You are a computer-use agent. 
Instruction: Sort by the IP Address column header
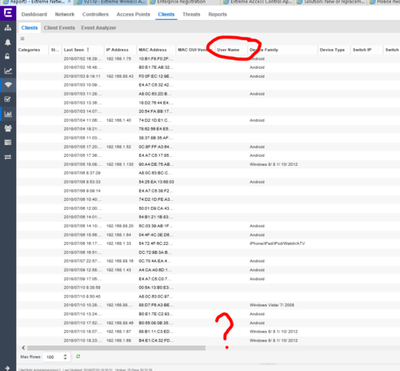(117, 50)
